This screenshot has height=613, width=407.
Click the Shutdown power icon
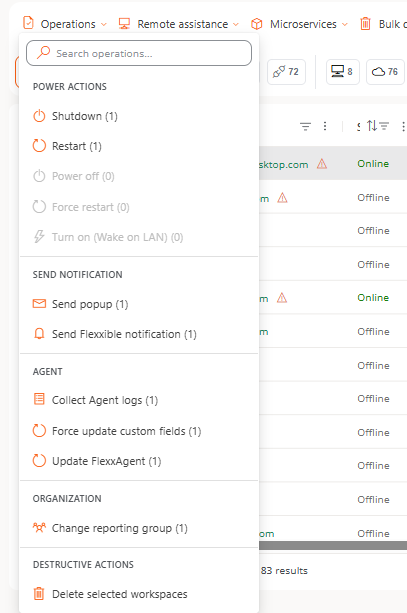click(x=39, y=116)
